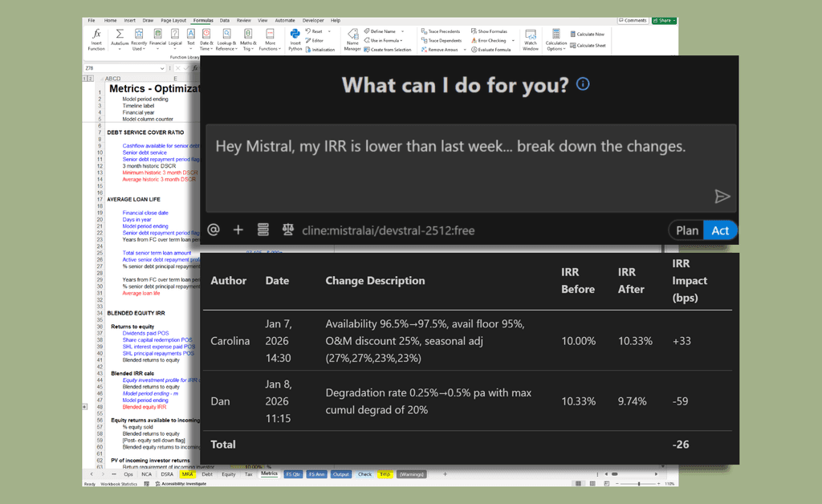Select the Check sheet tab
The image size is (822, 504).
click(x=365, y=474)
